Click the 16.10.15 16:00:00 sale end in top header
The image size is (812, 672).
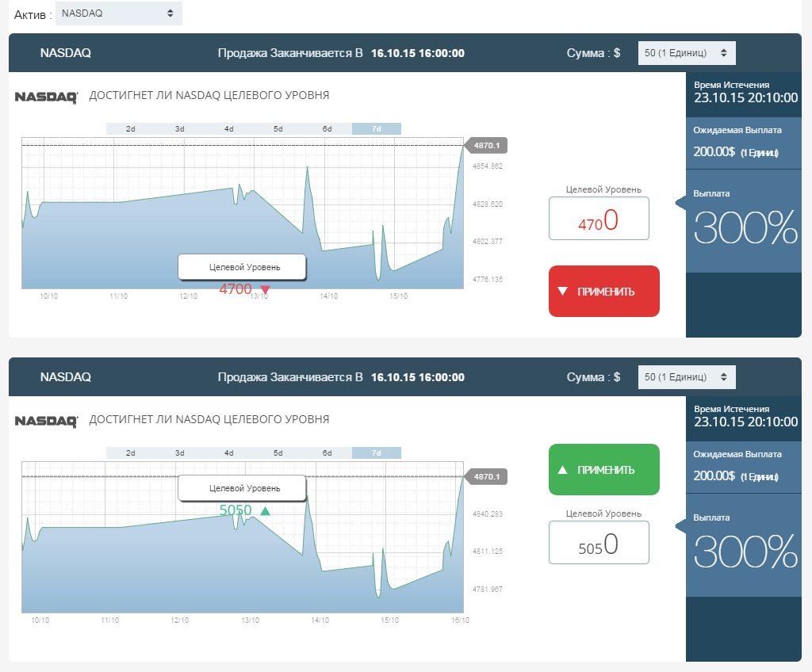[418, 53]
